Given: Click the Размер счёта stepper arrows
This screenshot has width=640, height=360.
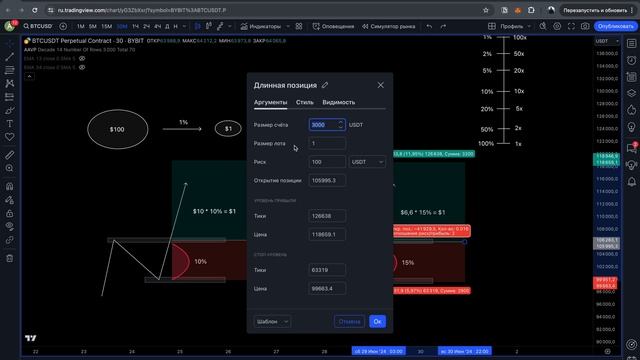Looking at the screenshot, I should click(340, 124).
